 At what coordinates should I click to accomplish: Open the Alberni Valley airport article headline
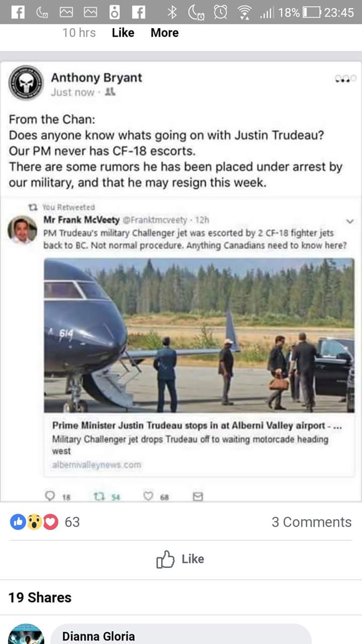click(x=197, y=425)
